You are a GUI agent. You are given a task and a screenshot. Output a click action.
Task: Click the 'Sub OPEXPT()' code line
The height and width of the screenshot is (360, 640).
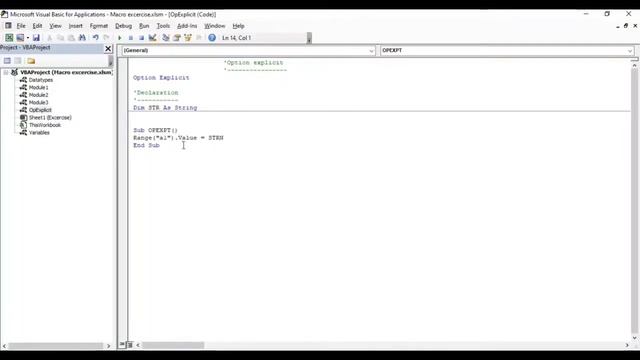pos(156,130)
